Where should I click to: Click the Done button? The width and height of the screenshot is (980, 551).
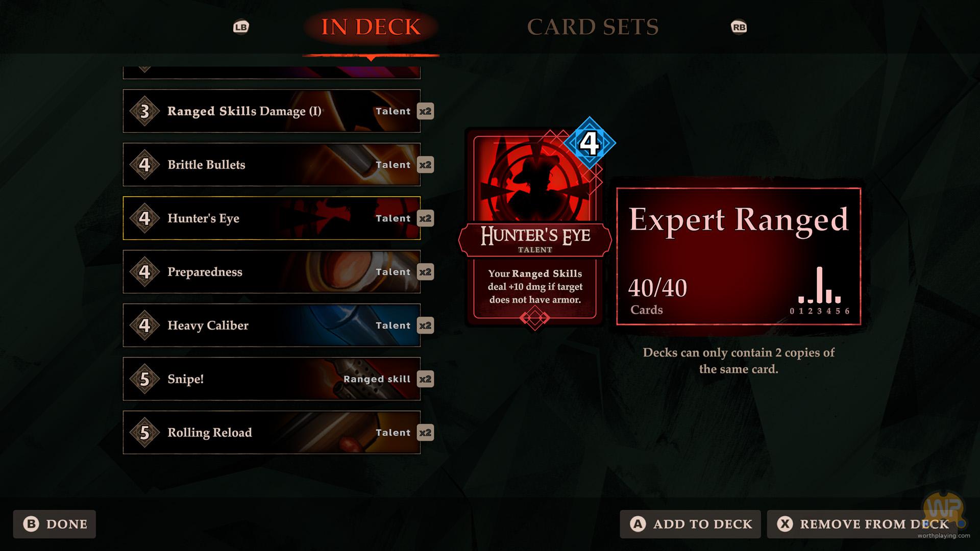[55, 524]
